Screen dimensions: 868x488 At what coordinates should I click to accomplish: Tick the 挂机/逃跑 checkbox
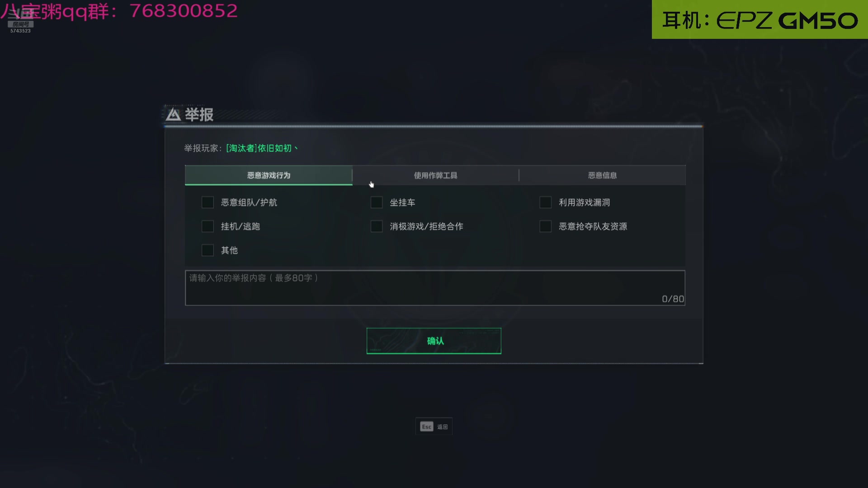(x=208, y=226)
